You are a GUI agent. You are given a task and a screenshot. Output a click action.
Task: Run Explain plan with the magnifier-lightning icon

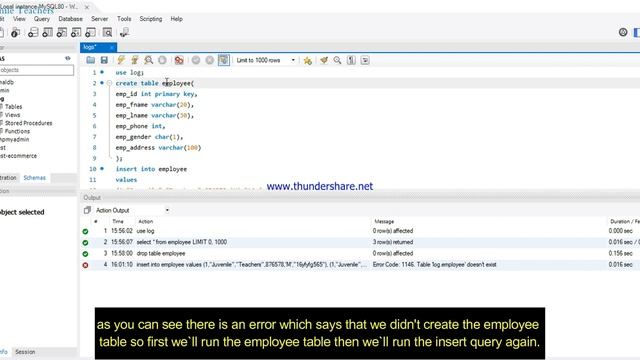pyautogui.click(x=149, y=60)
